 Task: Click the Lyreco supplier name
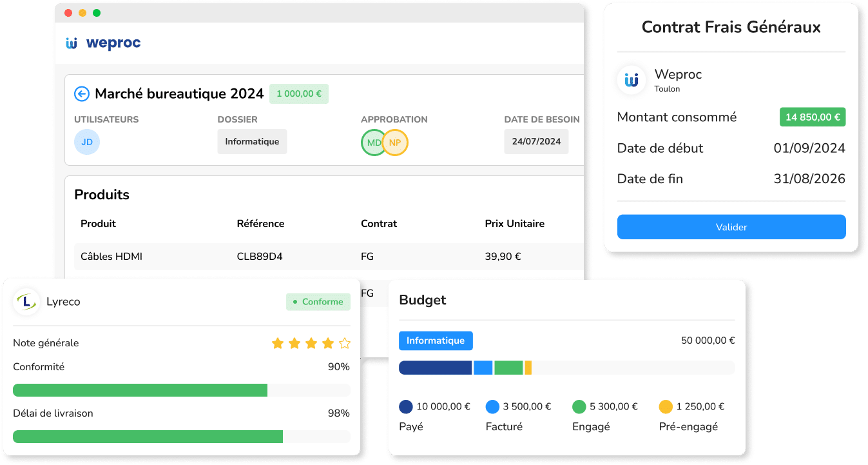(63, 302)
